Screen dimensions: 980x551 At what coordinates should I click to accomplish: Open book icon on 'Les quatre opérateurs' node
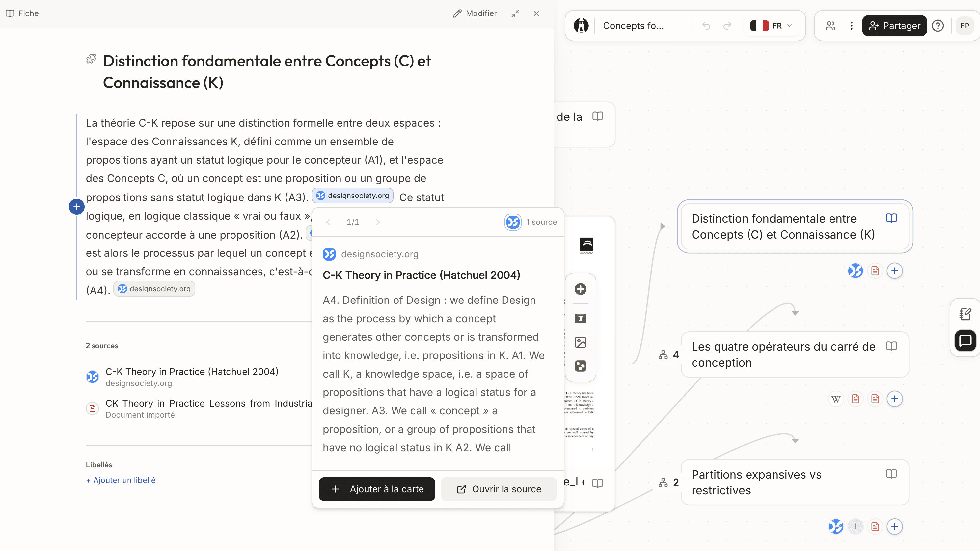891,346
